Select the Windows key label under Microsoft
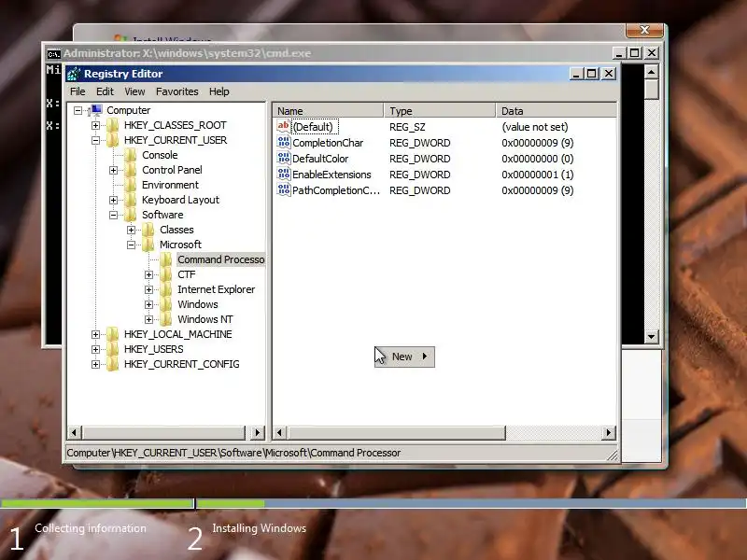747x560 pixels. (198, 304)
